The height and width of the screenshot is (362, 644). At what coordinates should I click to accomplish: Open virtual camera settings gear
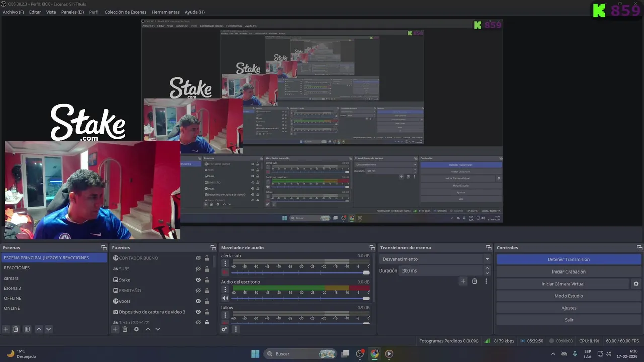tap(636, 284)
